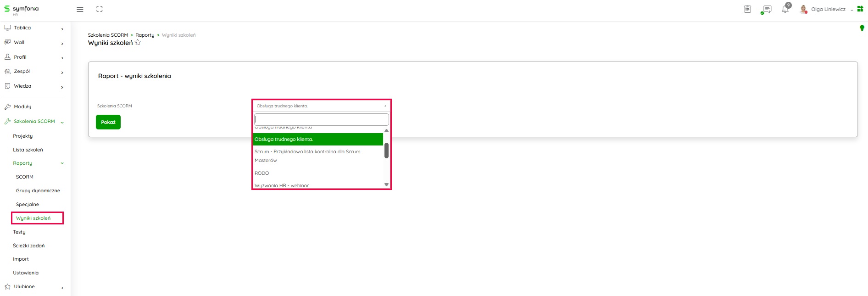Open the chat messages icon
The width and height of the screenshot is (868, 296).
click(766, 9)
